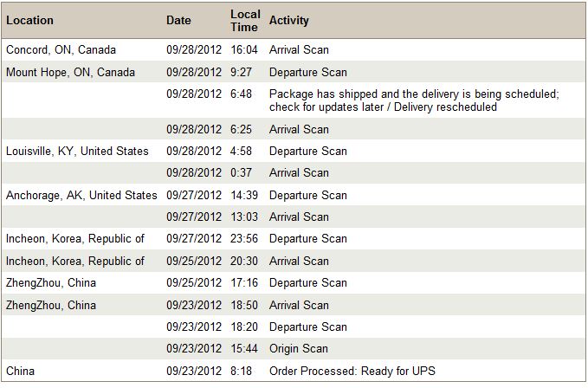Click the Order Processed: Ready for UPS text
Screen dimensions: 588x388
coord(352,371)
